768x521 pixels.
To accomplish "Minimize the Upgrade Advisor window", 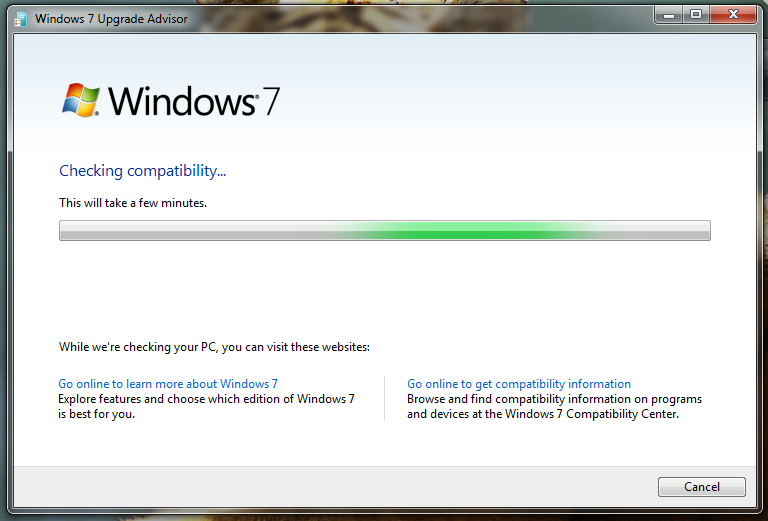I will 670,15.
